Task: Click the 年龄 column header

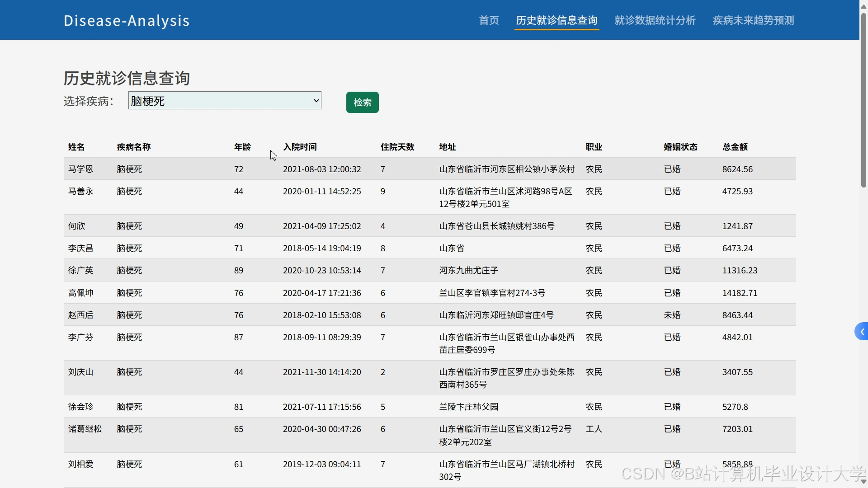Action: [242, 147]
